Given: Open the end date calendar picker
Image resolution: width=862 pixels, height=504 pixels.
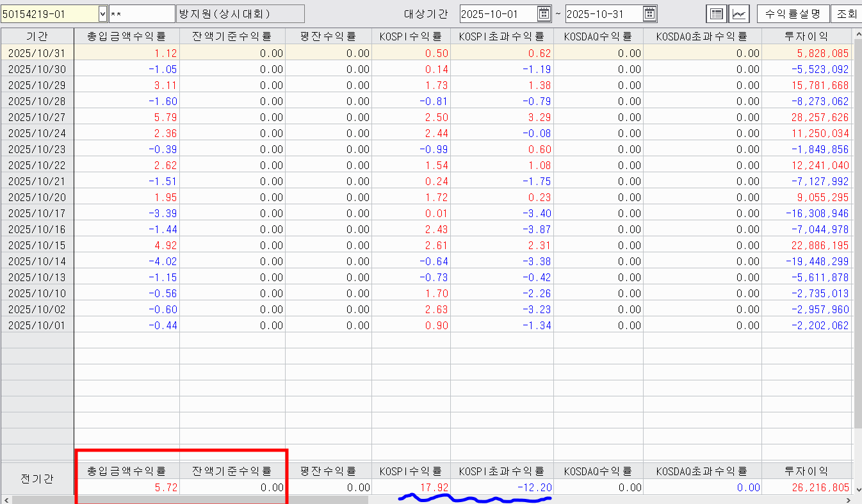Looking at the screenshot, I should [x=649, y=13].
